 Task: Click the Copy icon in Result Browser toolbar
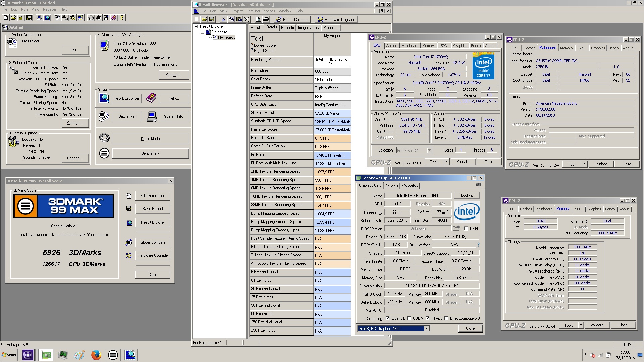pyautogui.click(x=231, y=19)
